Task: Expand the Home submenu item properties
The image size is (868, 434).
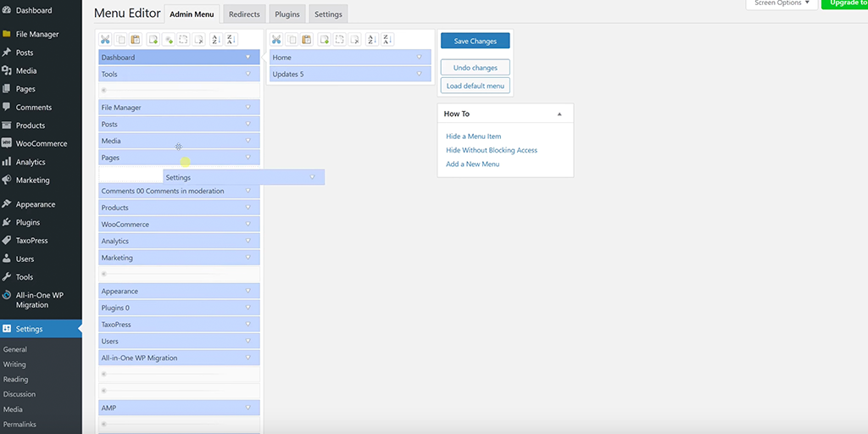Action: pos(419,57)
